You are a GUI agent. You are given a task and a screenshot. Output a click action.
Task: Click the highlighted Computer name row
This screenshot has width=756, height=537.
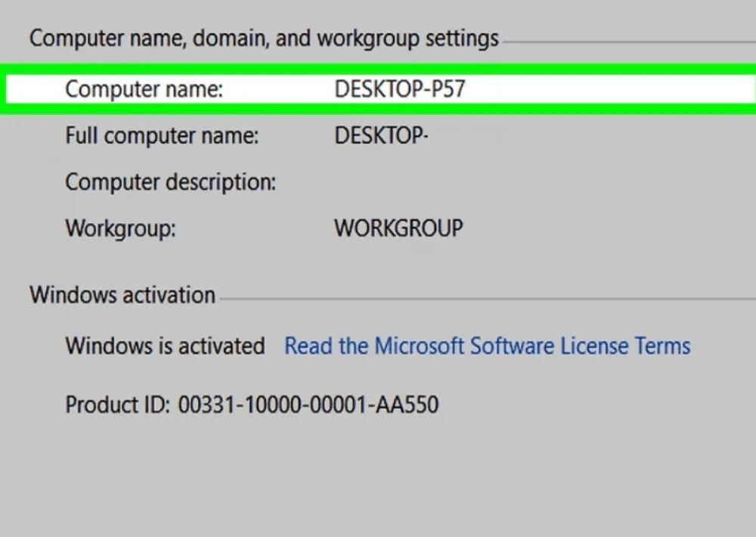coord(378,88)
